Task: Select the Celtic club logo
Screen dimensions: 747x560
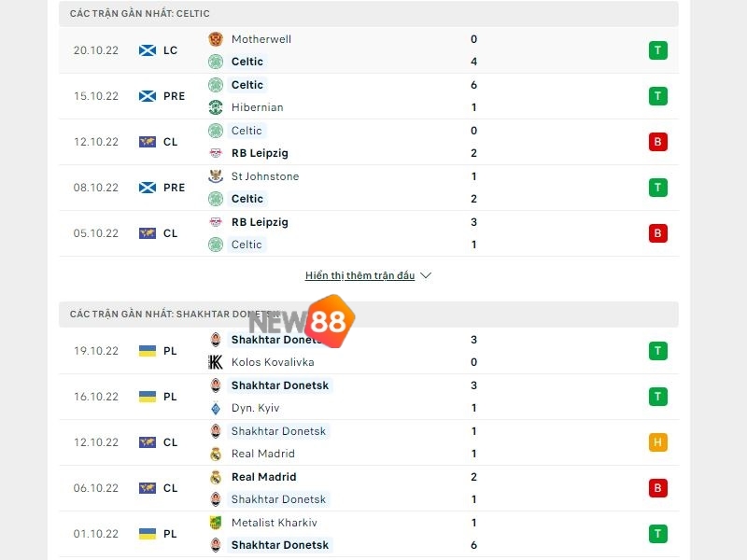Action: coord(215,62)
